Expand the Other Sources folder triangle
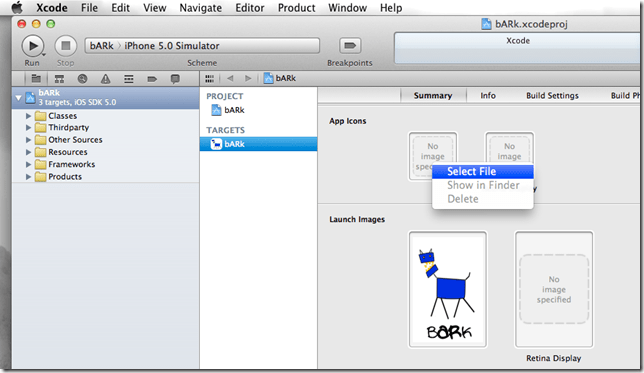644x373 pixels. click(x=28, y=140)
